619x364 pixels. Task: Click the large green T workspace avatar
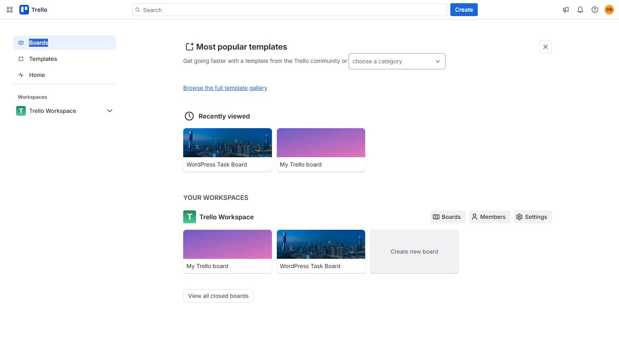(190, 217)
